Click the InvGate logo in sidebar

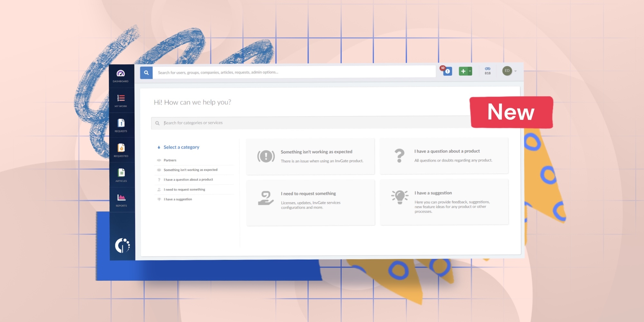point(122,245)
